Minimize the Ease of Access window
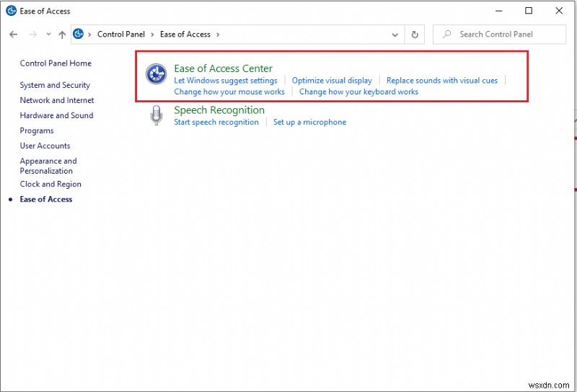The image size is (577, 392). [x=498, y=11]
